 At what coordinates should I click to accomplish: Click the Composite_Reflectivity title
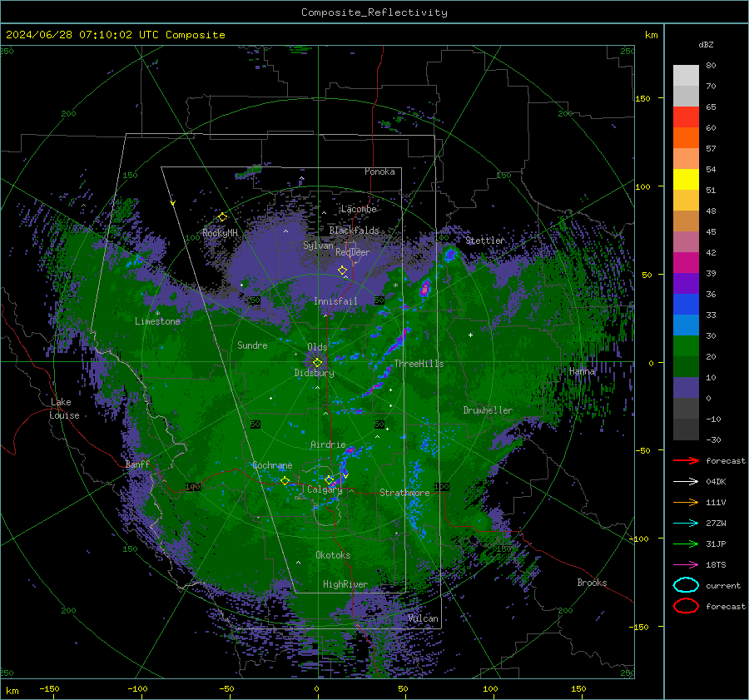point(374,12)
